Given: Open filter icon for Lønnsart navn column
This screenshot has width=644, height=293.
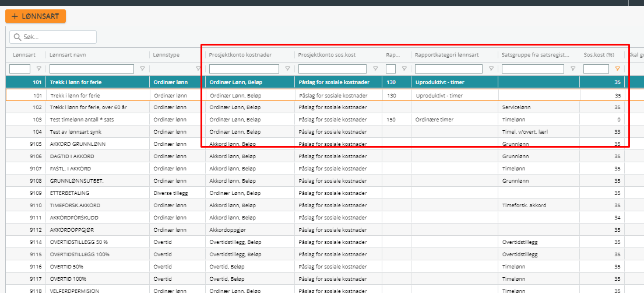Looking at the screenshot, I should coord(143,69).
